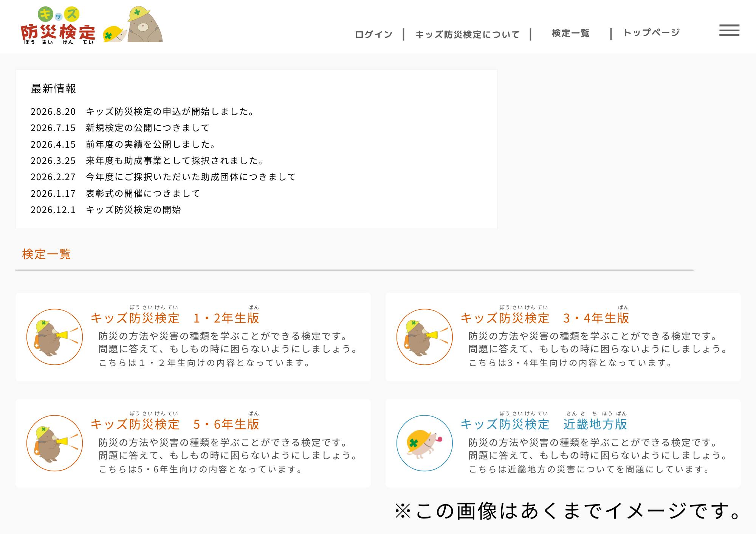Open the キッズ防災検定 近畿地方版 title
The width and height of the screenshot is (756, 534).
click(x=544, y=424)
